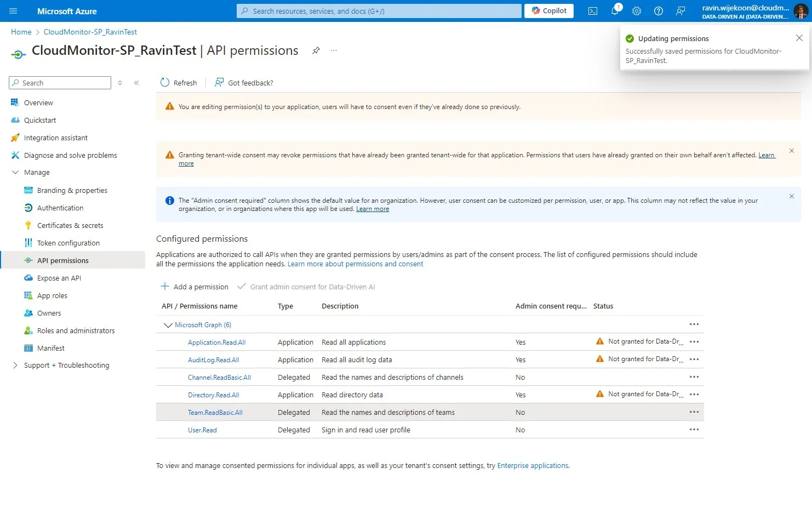Expand Support + Troubleshooting section

point(15,365)
